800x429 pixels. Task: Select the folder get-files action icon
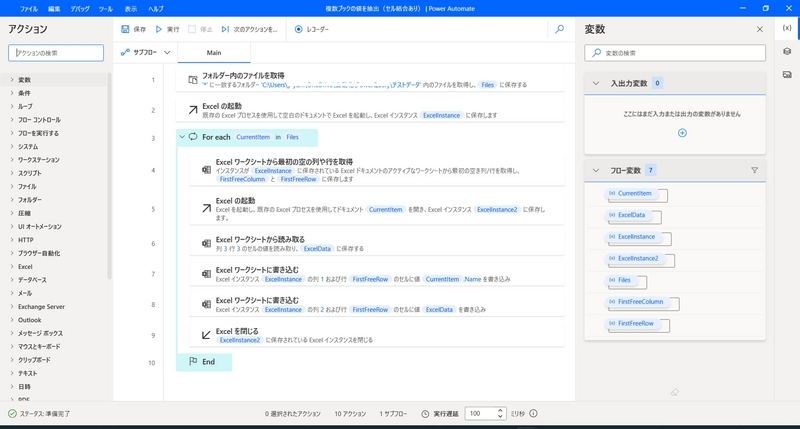tap(193, 80)
